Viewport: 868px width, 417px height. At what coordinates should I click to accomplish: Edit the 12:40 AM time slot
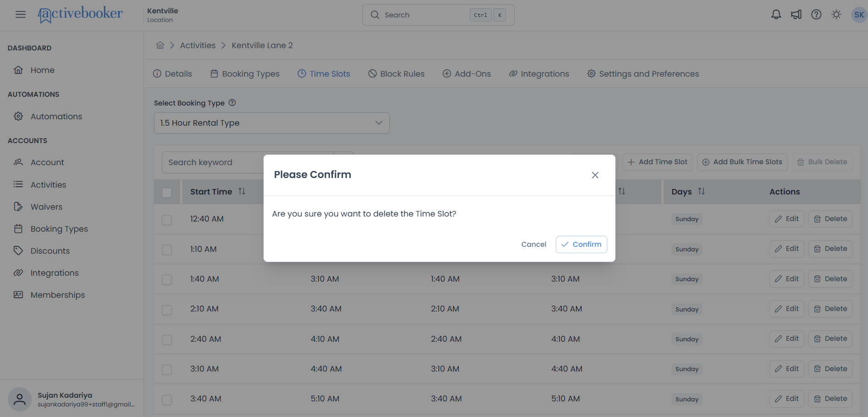[786, 219]
